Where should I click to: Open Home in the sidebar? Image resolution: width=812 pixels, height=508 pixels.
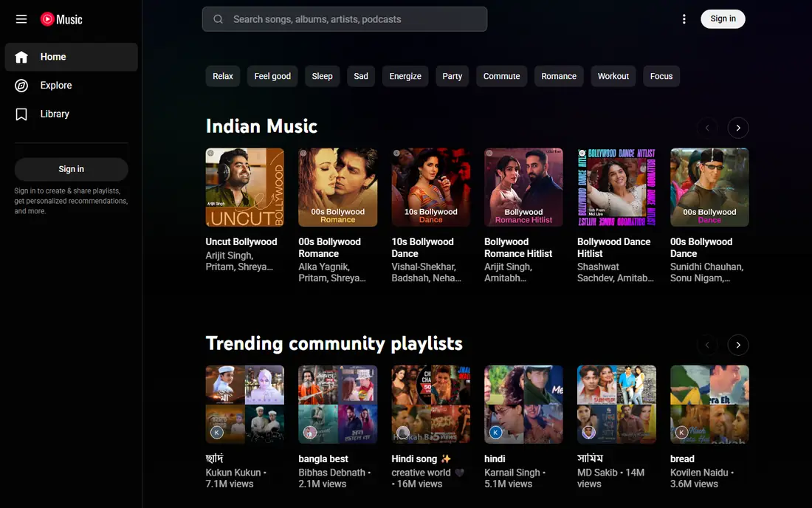pyautogui.click(x=71, y=57)
